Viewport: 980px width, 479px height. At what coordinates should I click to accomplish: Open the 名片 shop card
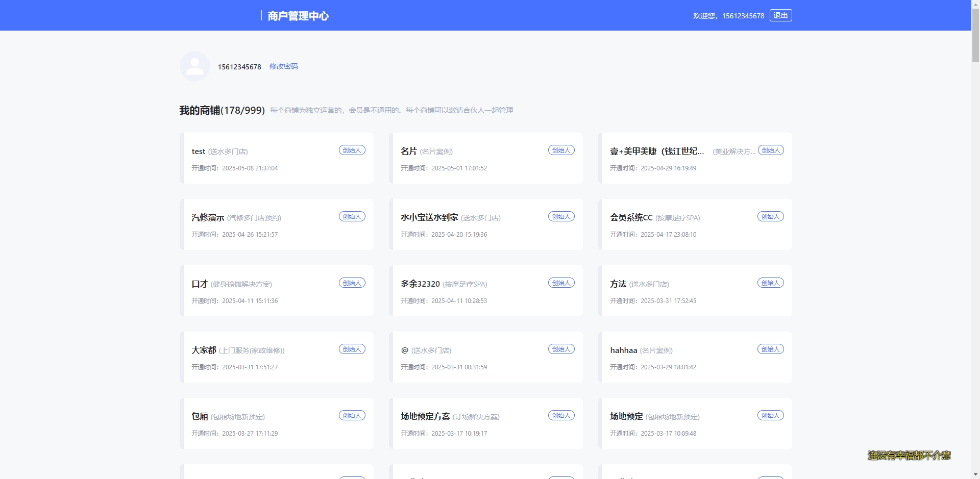point(487,158)
